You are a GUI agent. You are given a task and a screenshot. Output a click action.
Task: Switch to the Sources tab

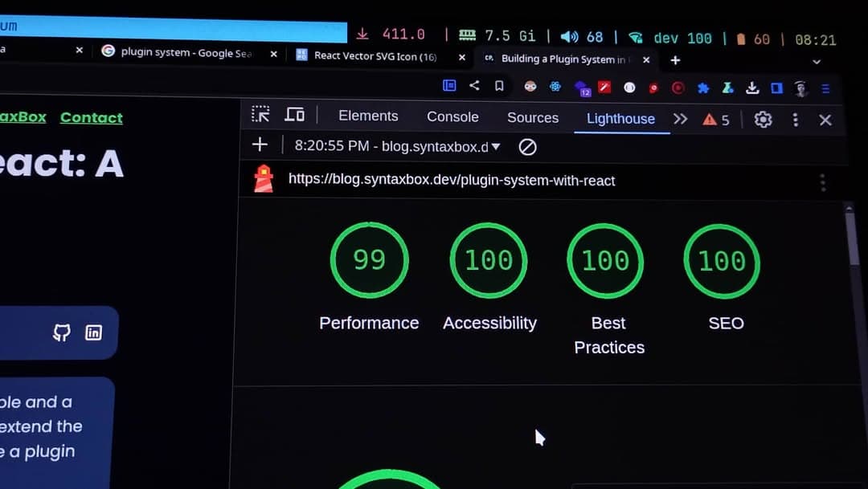click(x=532, y=118)
